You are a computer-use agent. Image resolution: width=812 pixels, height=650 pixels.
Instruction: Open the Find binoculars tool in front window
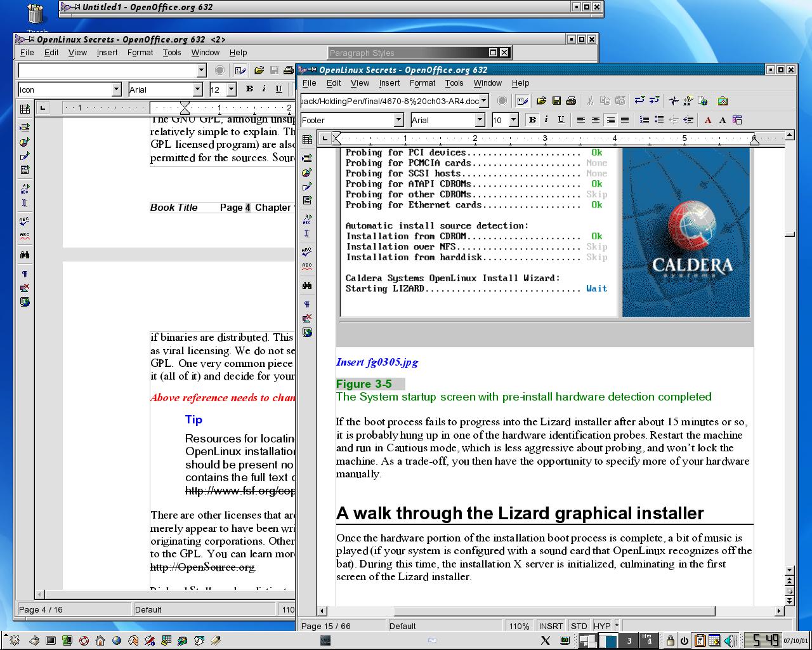coord(307,286)
